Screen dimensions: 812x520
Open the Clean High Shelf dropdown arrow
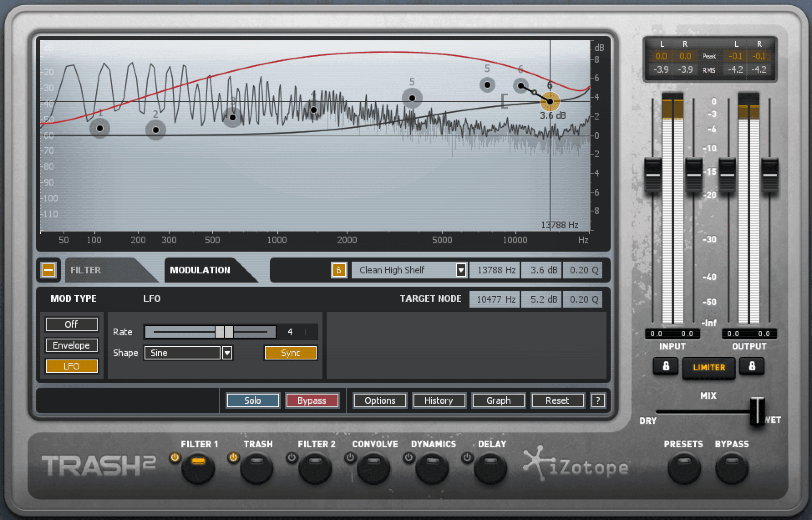pos(461,270)
